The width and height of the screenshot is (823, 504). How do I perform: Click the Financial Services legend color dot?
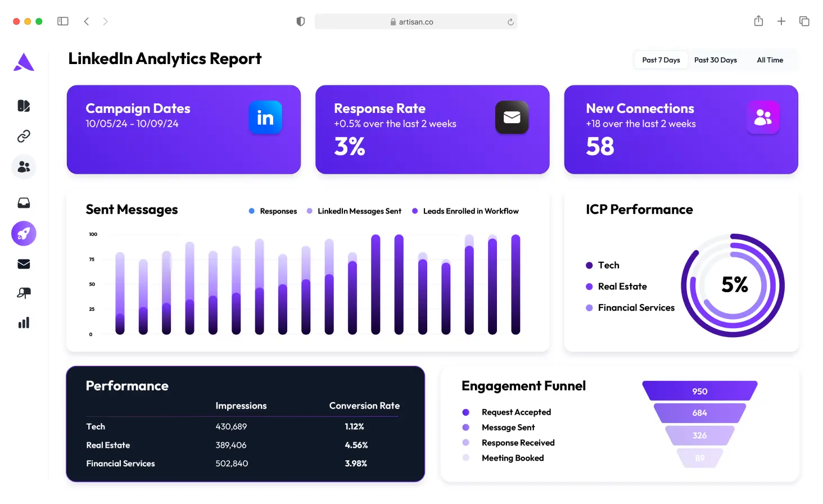[x=589, y=308]
